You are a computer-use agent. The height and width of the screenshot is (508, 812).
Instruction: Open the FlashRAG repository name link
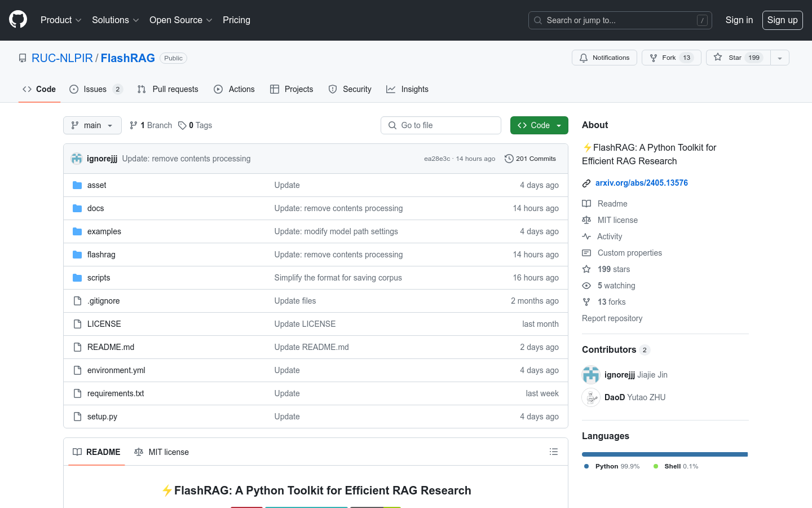click(128, 58)
